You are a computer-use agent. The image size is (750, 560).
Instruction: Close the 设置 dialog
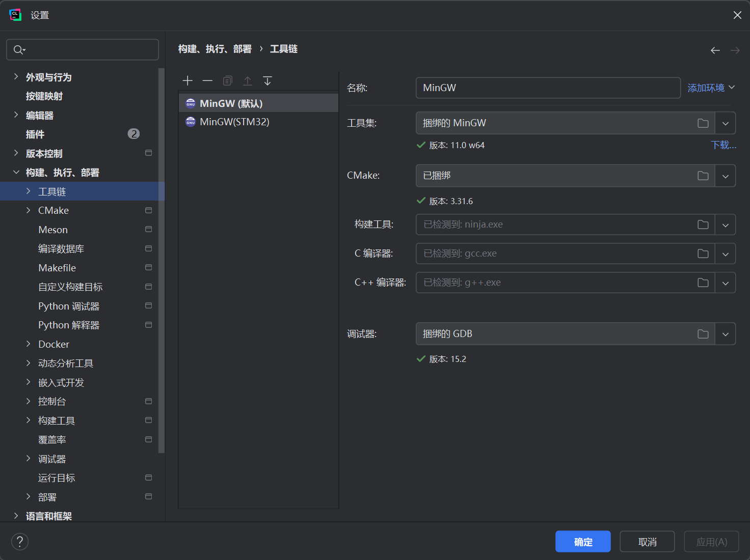point(737,15)
